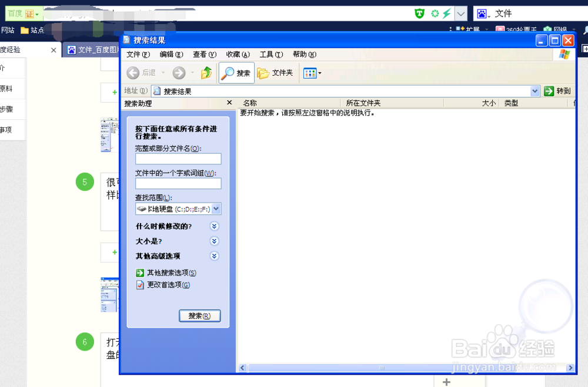Open the Forward history dropdown arrow
Screen dimensions: 588x387
point(192,72)
